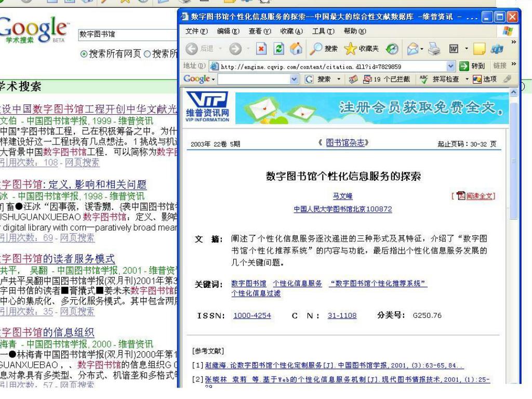The width and height of the screenshot is (532, 399).
Task: Expand Mail button dropdown arrow
Action: (x=422, y=49)
